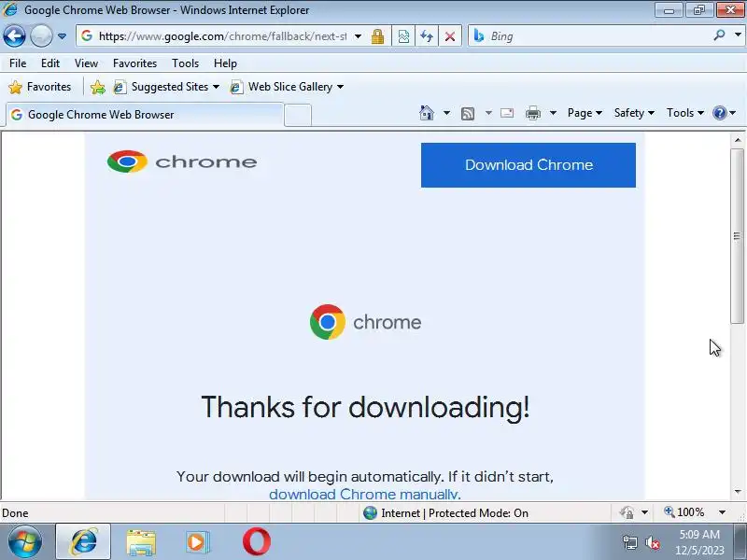
Task: Click the network tray icon
Action: (629, 542)
